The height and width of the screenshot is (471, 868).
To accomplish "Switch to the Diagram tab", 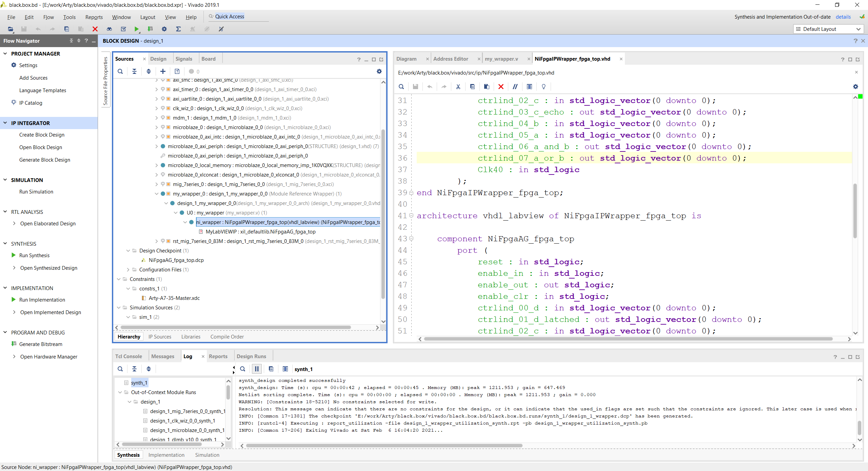I will click(x=406, y=59).
